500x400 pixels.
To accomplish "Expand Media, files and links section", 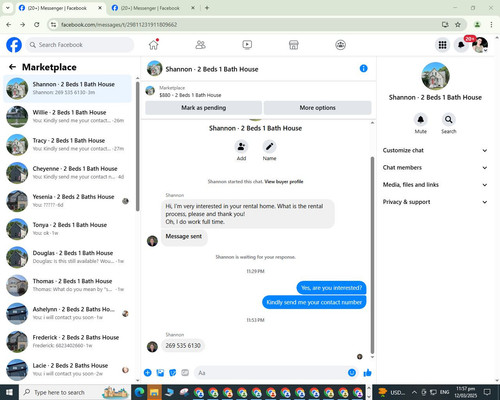I will [x=435, y=185].
